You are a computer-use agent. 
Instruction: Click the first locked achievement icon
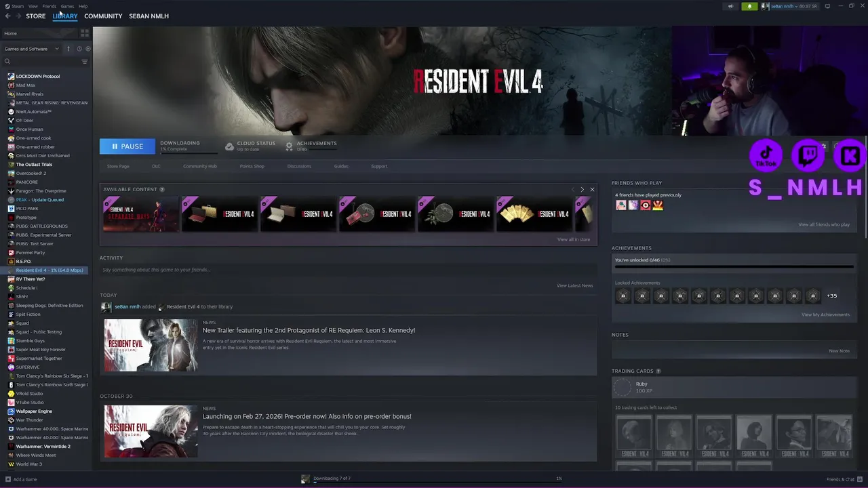click(623, 296)
